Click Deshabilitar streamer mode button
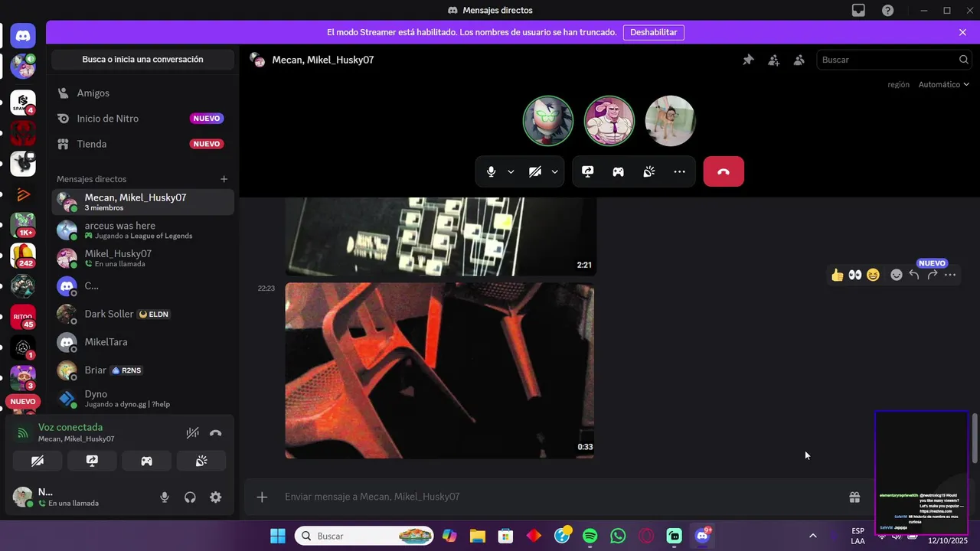980x551 pixels. (x=653, y=32)
